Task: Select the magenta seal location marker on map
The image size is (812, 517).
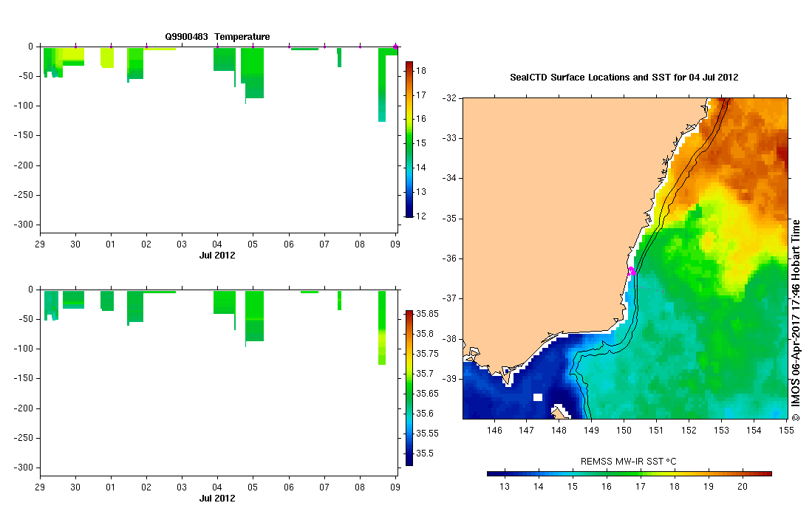Action: tap(631, 270)
